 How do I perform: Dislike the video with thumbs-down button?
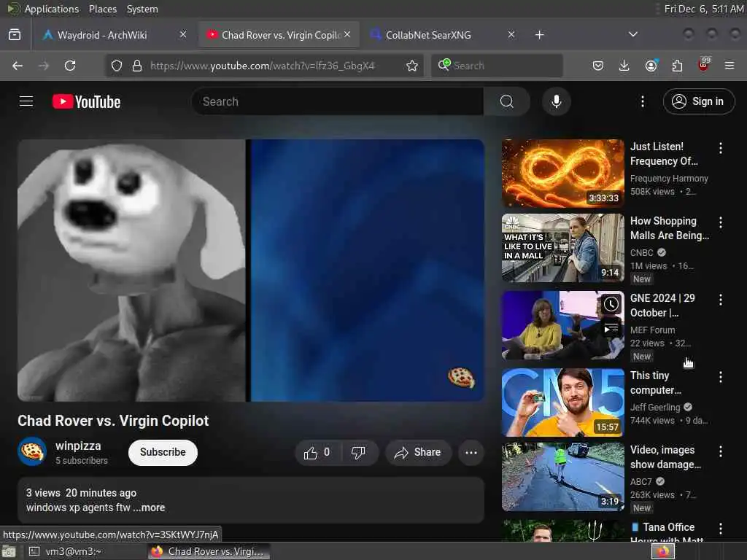click(x=359, y=452)
